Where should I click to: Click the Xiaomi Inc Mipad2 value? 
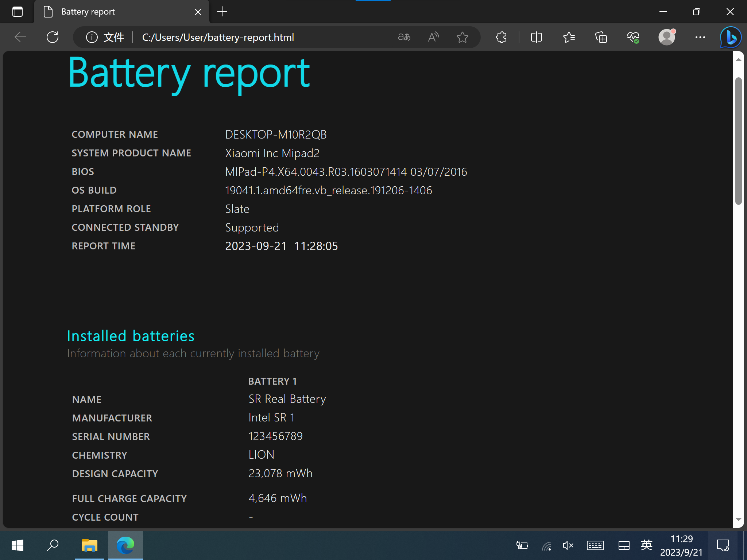point(272,153)
